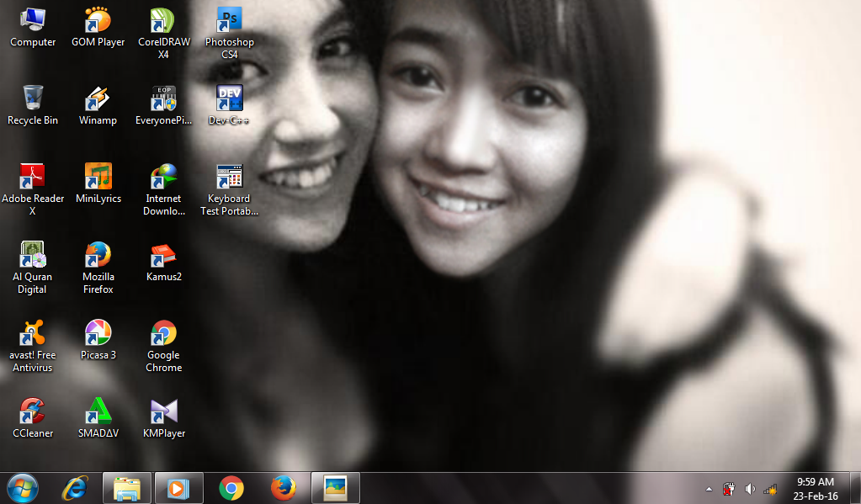Launch Google Chrome from the taskbar

231,488
